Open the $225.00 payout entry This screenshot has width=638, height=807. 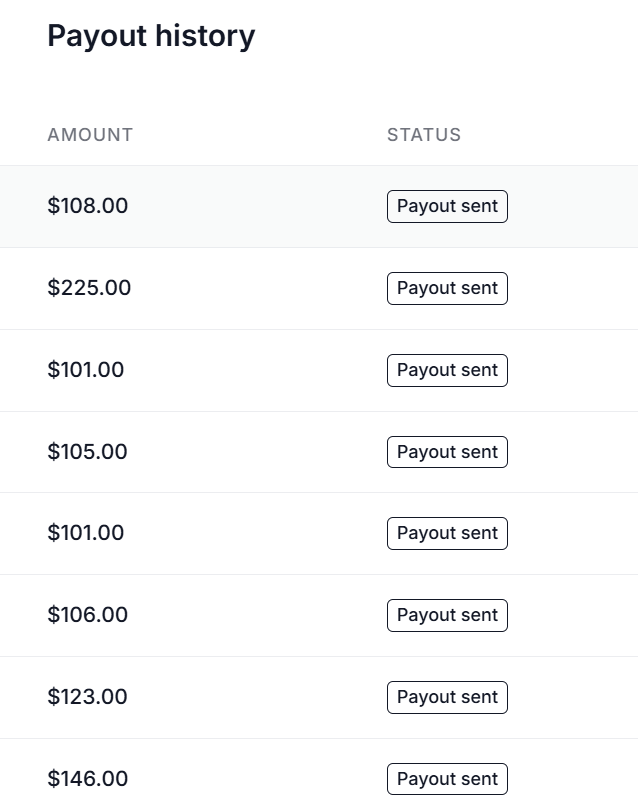tap(319, 288)
